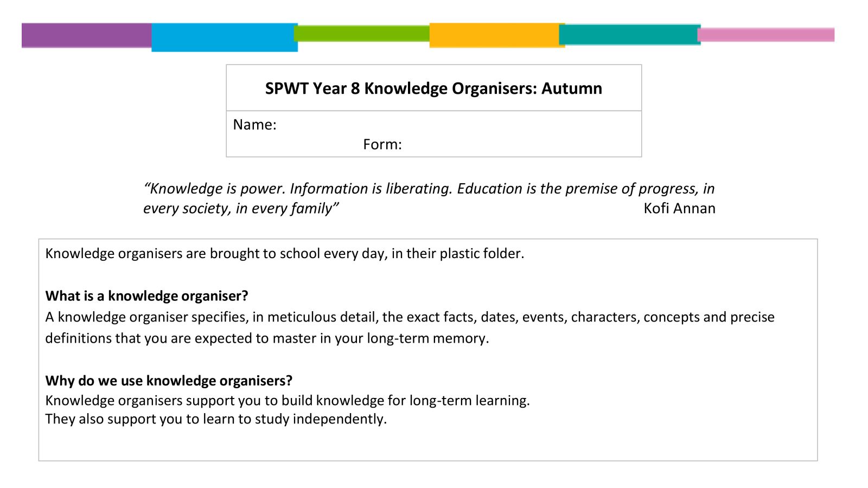Viewport: 868px width, 488px height.
Task: Click the 'build knowledge for long-term learning' sentence
Action: 288,401
